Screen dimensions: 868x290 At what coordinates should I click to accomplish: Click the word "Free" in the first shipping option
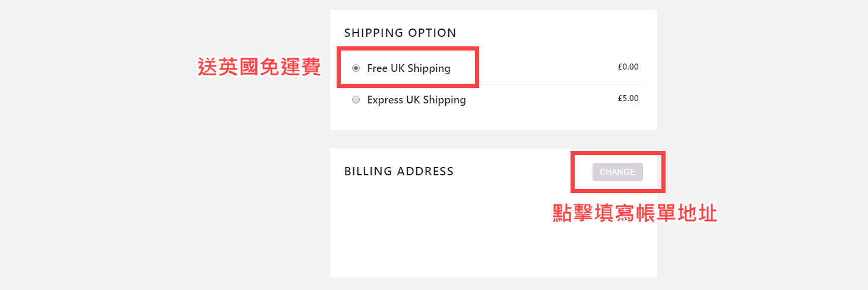coord(377,68)
